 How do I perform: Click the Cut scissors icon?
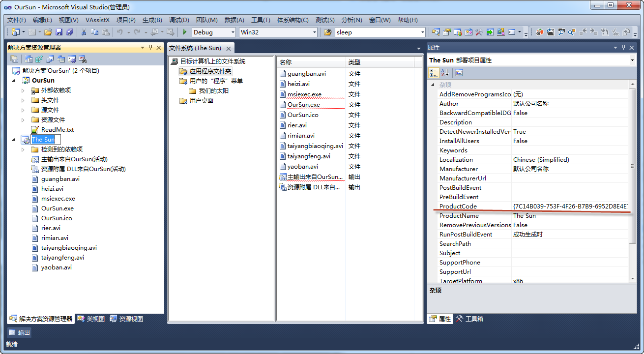pos(84,32)
